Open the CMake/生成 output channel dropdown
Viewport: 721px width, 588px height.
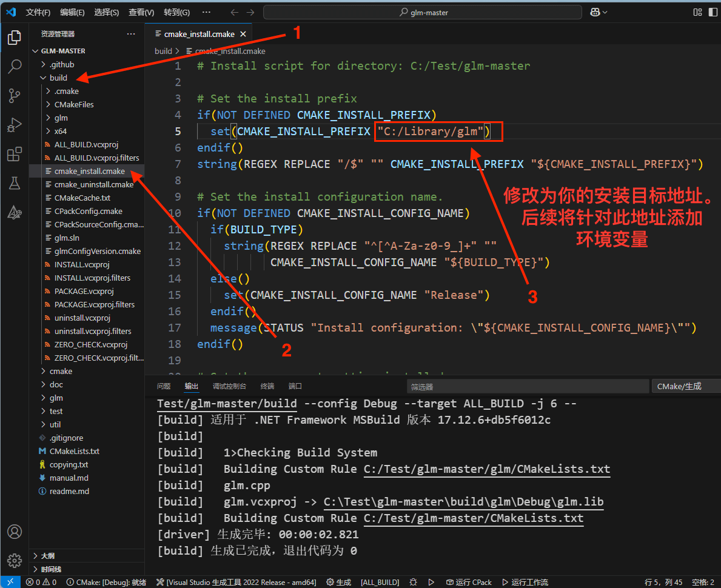click(685, 386)
